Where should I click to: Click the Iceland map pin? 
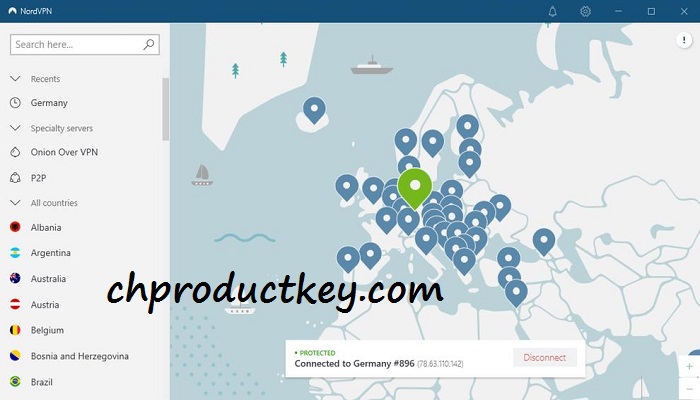[x=314, y=110]
